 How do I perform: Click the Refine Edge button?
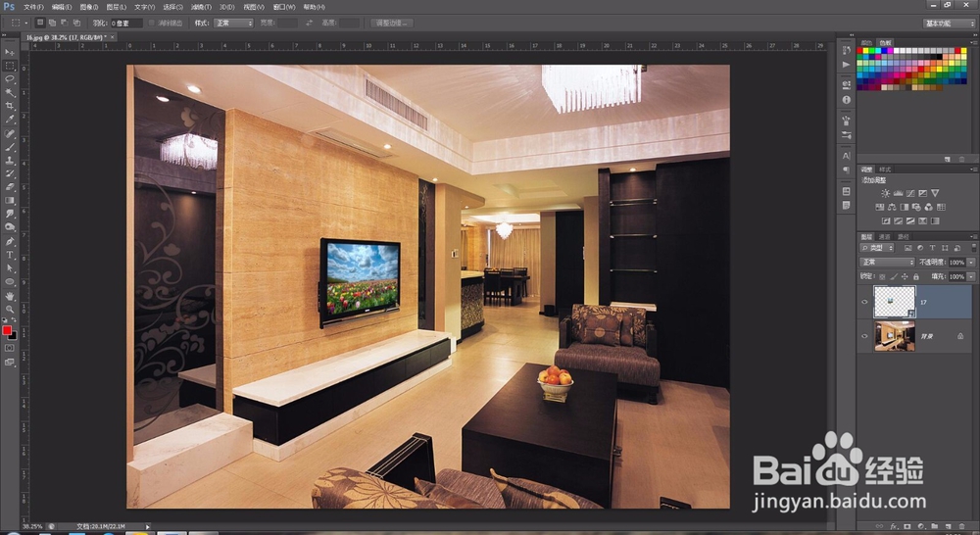pos(391,23)
